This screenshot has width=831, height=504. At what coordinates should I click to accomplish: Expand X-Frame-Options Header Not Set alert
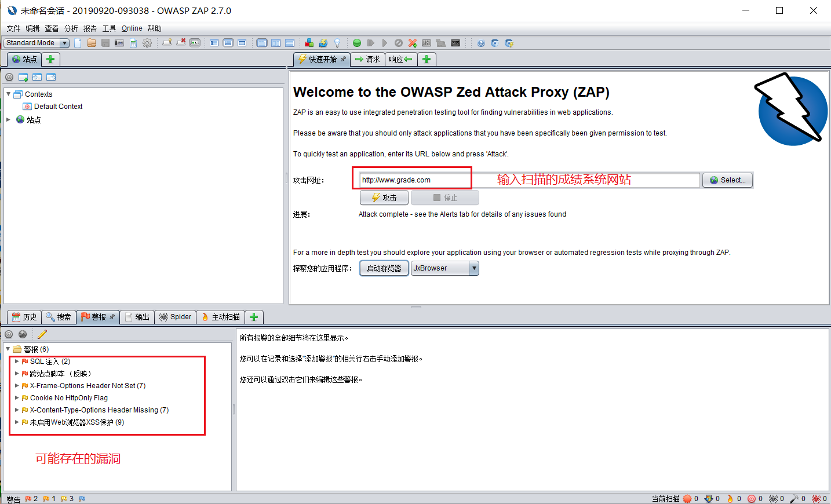pyautogui.click(x=17, y=385)
